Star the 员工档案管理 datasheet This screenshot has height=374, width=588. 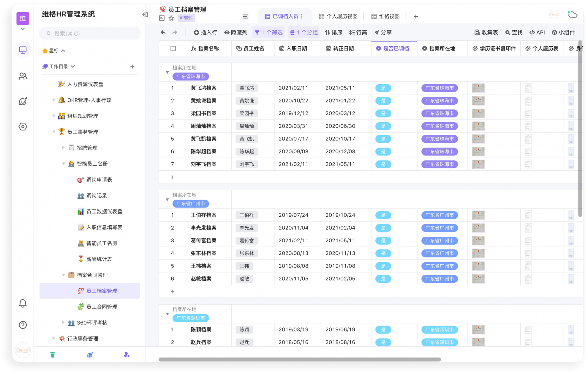(171, 18)
